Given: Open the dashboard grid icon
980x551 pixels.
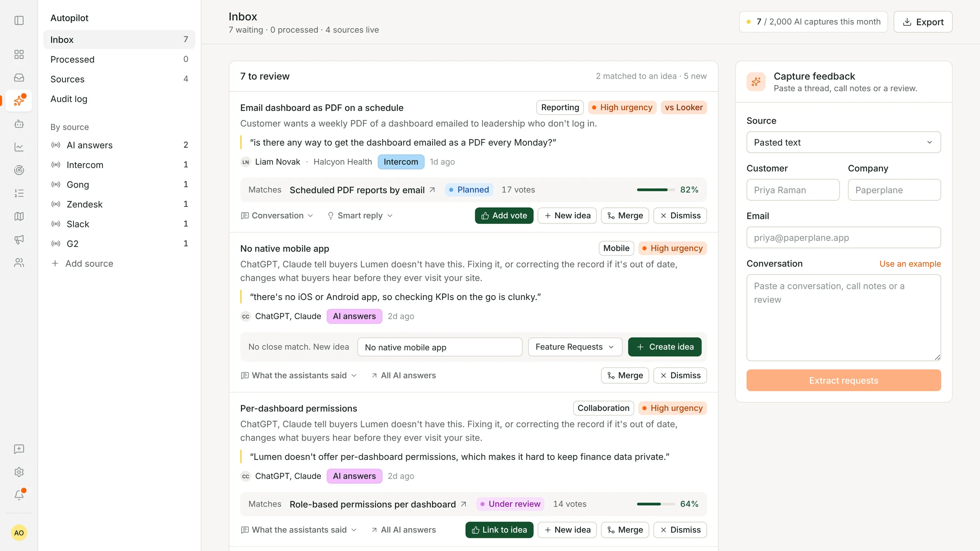Looking at the screenshot, I should (19, 54).
